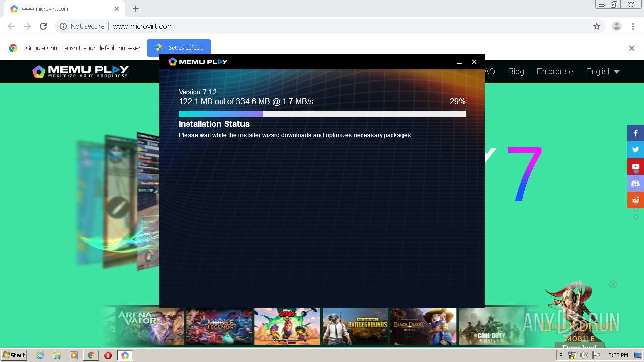Open Black Desert Mobile game thumbnail
644x362 pixels.
click(x=424, y=326)
